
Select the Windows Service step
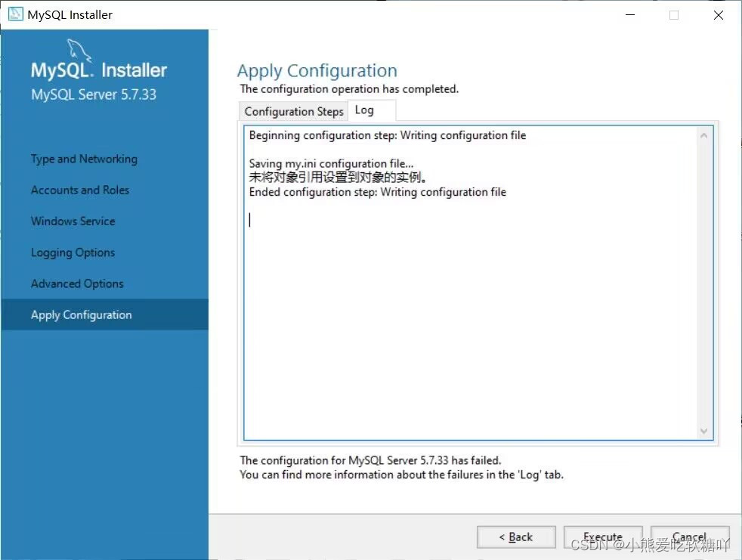tap(73, 221)
